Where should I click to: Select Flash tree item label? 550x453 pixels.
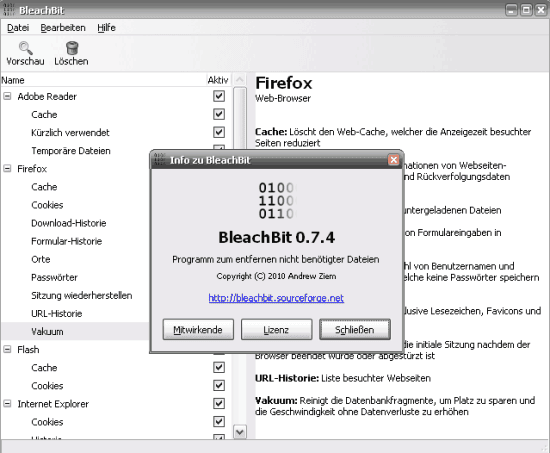click(x=28, y=349)
